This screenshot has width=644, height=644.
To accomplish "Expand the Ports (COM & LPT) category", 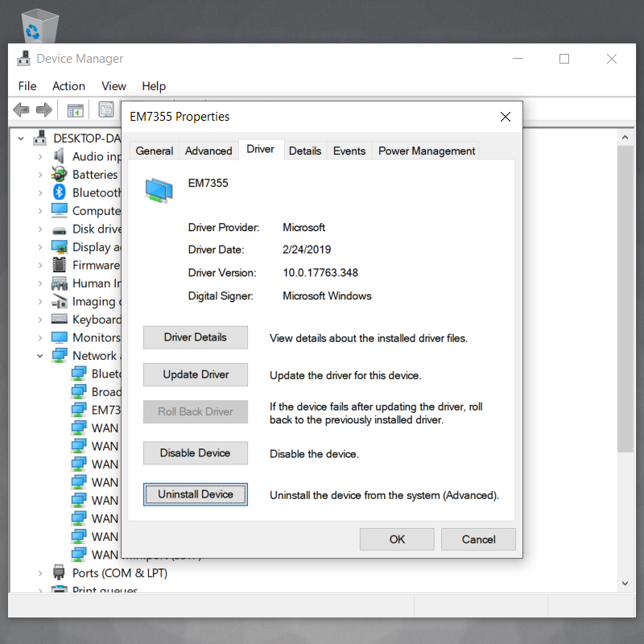I will point(39,573).
